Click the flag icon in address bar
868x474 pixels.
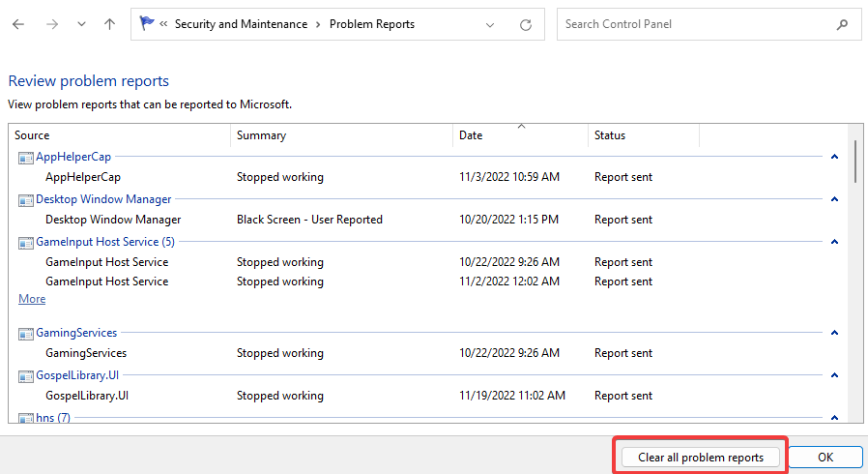tap(147, 24)
